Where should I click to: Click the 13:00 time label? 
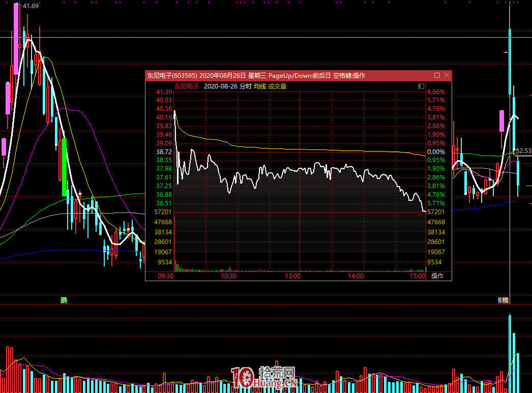click(x=293, y=276)
